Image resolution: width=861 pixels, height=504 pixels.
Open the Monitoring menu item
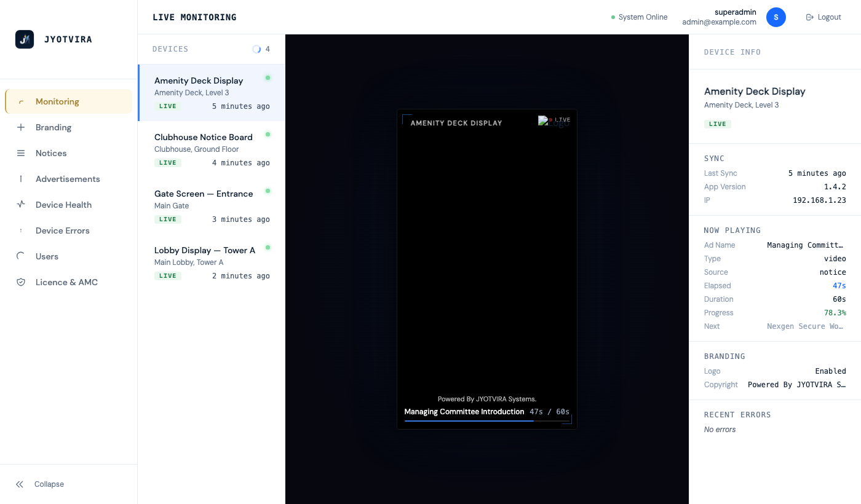click(68, 101)
